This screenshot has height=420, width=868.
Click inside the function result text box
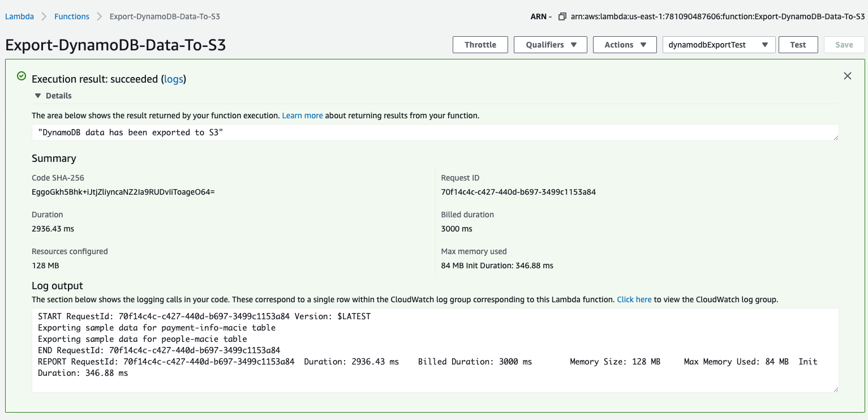(435, 132)
